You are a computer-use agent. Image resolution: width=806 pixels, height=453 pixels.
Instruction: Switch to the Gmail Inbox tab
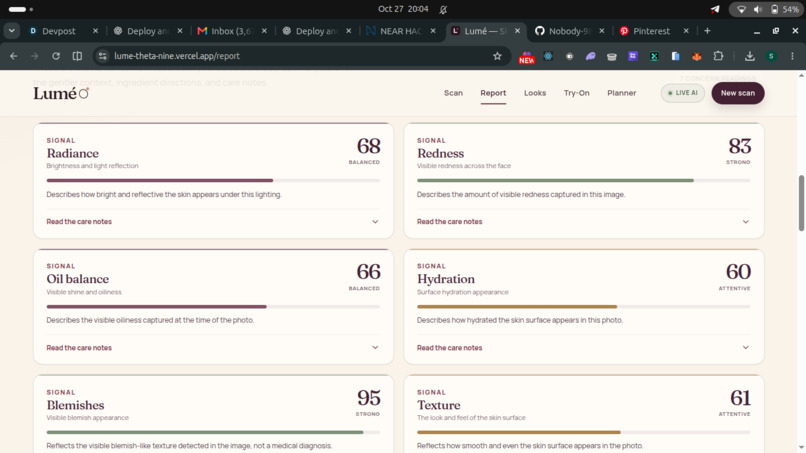pos(231,31)
